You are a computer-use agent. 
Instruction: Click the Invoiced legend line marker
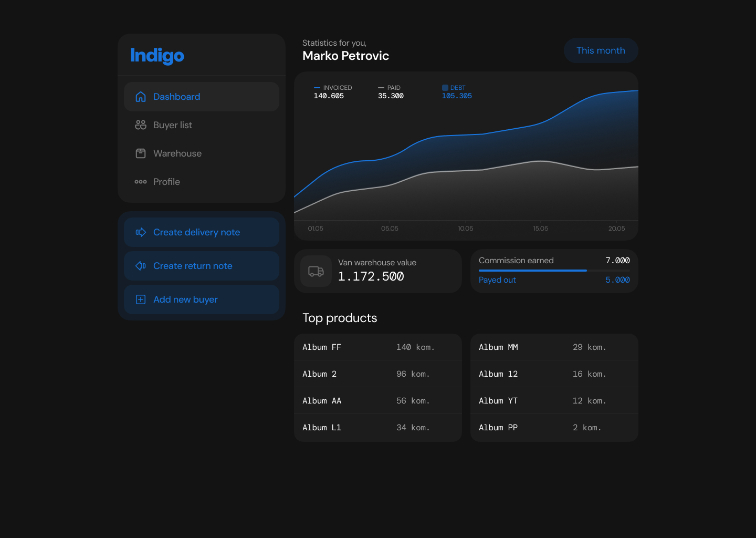pyautogui.click(x=317, y=88)
